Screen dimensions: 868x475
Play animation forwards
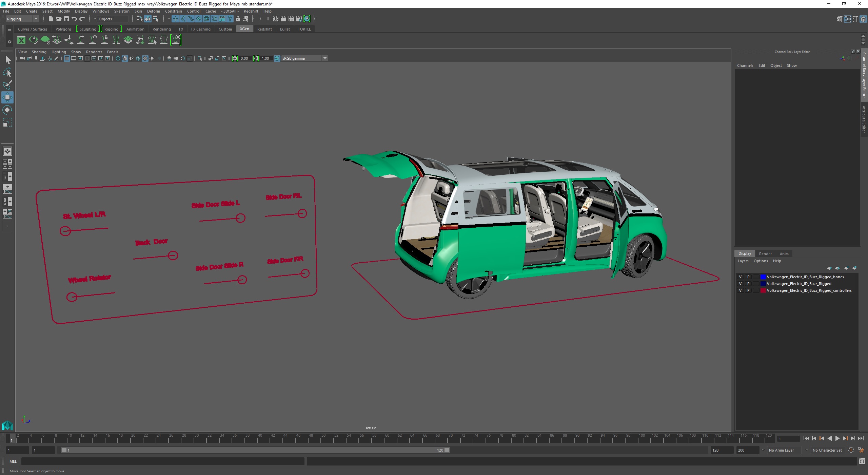[837, 439]
